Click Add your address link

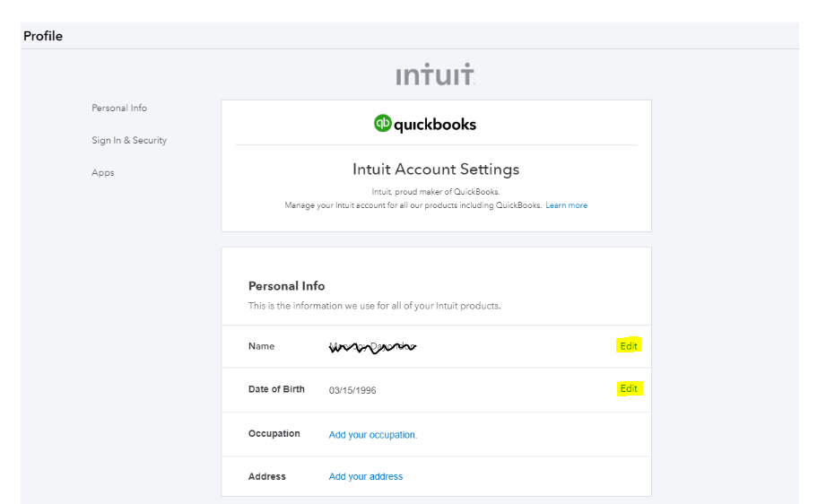click(366, 476)
